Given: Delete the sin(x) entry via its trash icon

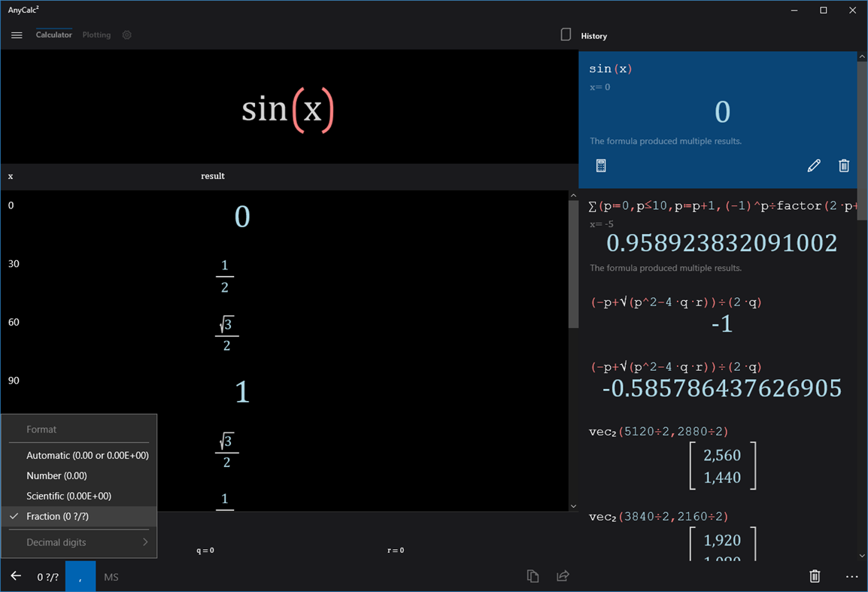Looking at the screenshot, I should tap(844, 165).
